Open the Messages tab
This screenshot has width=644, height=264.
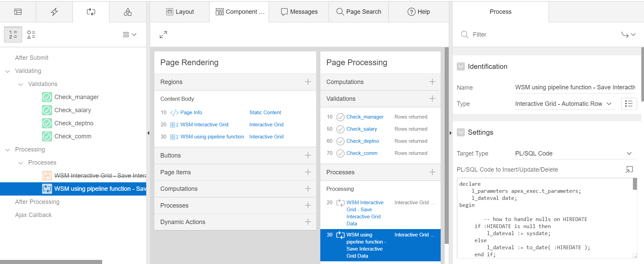coord(299,12)
